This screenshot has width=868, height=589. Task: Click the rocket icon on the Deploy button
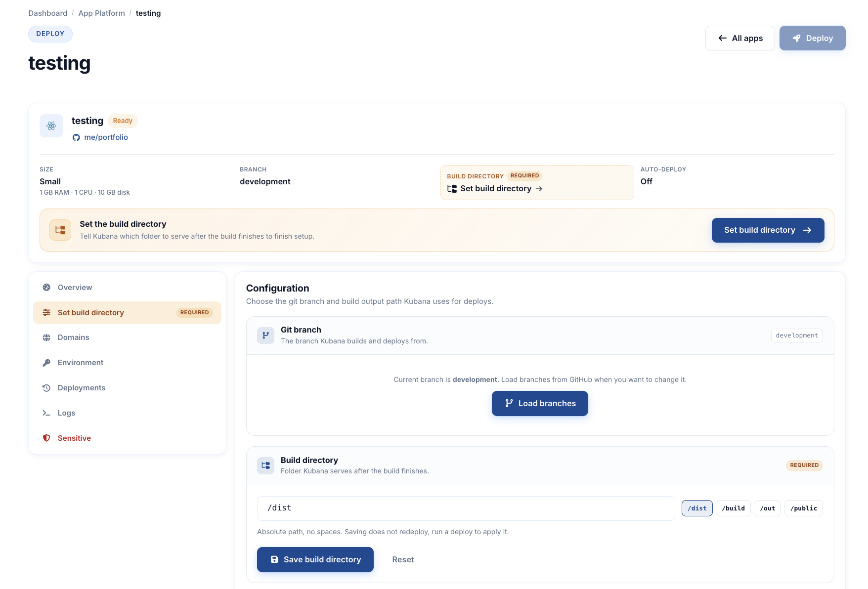point(797,38)
